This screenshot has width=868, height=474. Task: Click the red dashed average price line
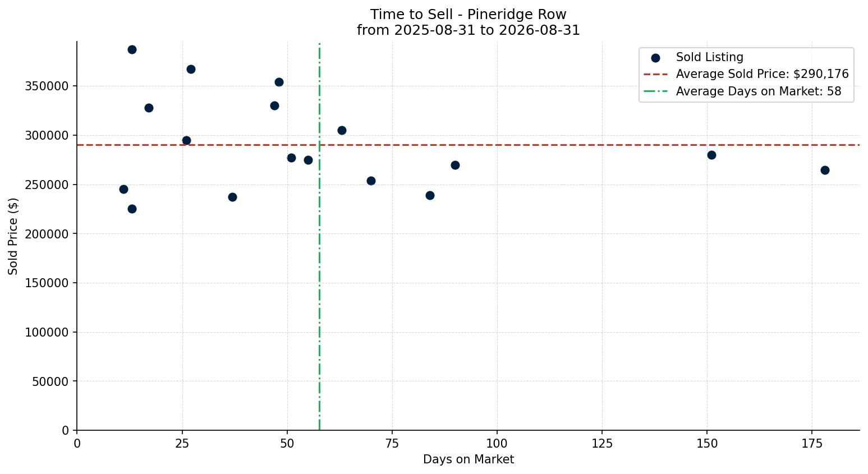[x=505, y=145]
